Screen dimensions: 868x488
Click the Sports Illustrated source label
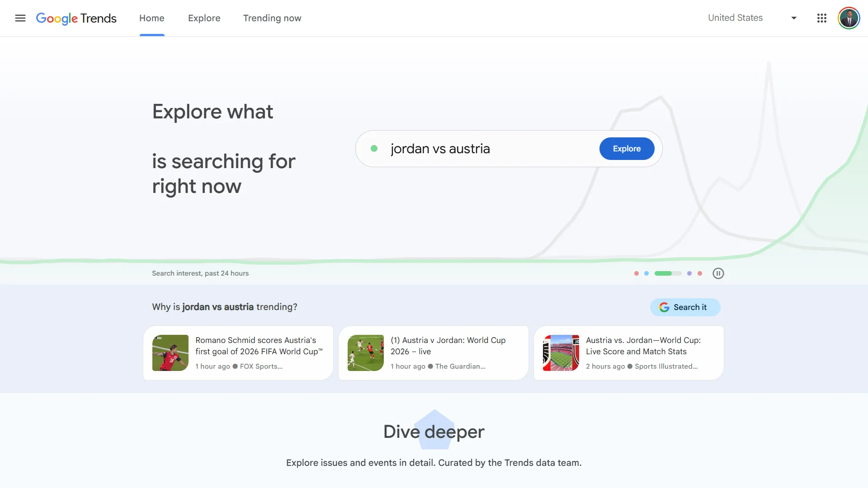(x=666, y=366)
